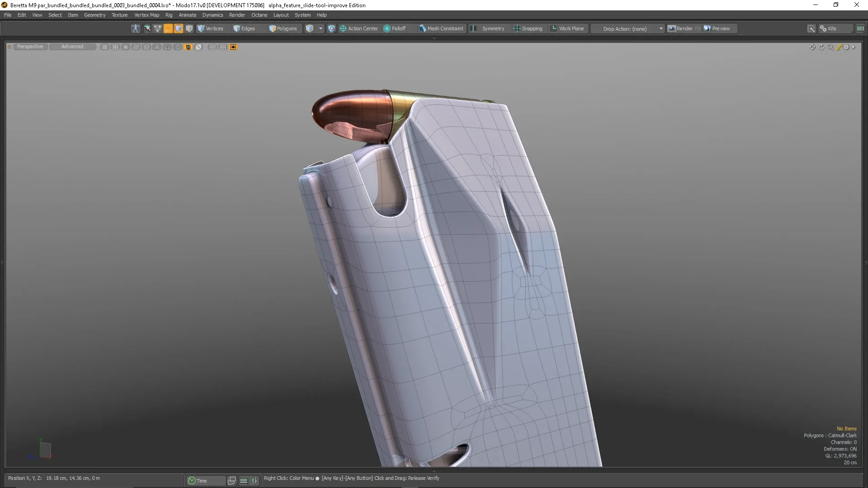Image resolution: width=868 pixels, height=488 pixels.
Task: Toggle the greyed X viewport icon
Action: [126, 47]
